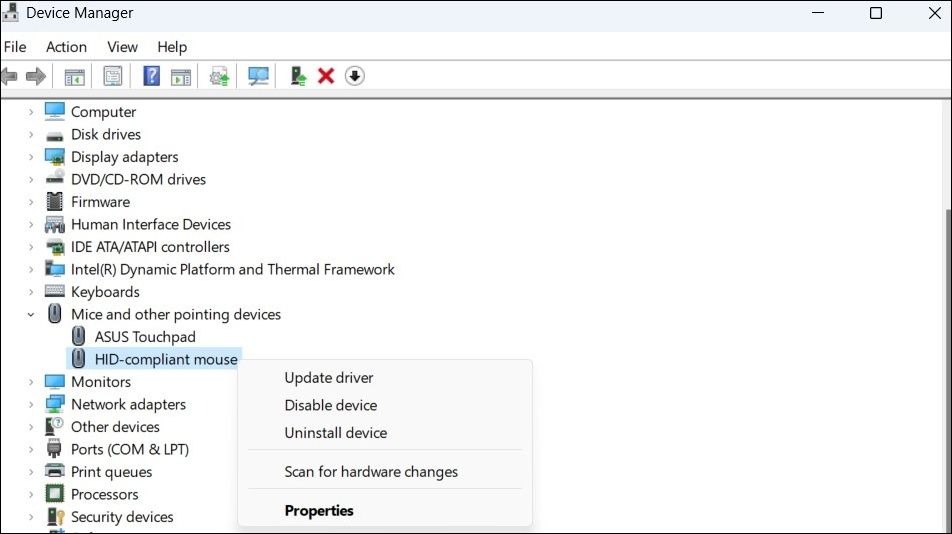Open the Action menu
Viewport: 952px width, 534px height.
(x=66, y=47)
